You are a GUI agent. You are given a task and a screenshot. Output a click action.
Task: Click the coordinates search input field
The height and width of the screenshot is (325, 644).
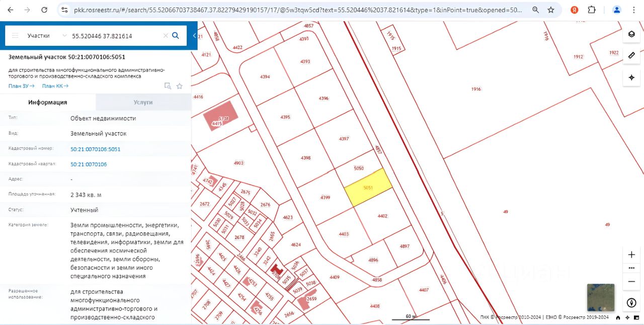click(x=116, y=36)
